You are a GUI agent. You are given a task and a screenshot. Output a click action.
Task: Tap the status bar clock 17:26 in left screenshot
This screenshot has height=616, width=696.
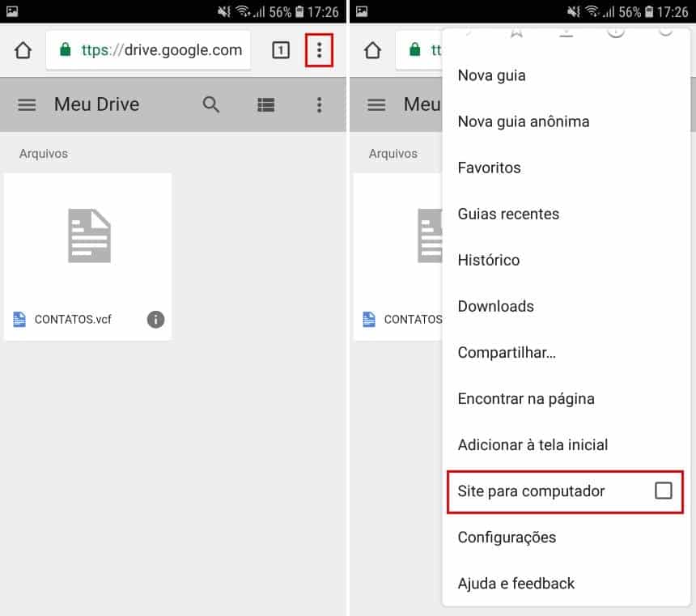[x=323, y=12]
